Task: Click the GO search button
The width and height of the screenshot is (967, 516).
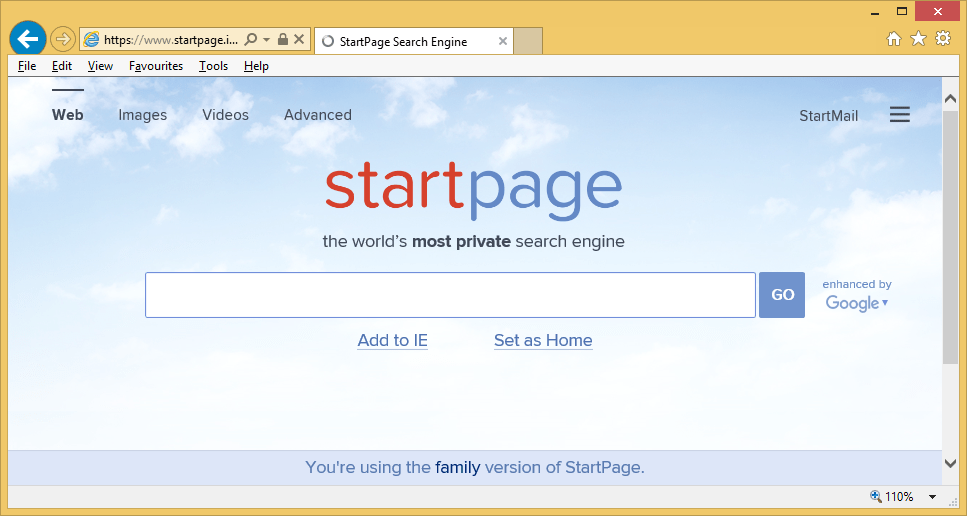Action: [782, 295]
